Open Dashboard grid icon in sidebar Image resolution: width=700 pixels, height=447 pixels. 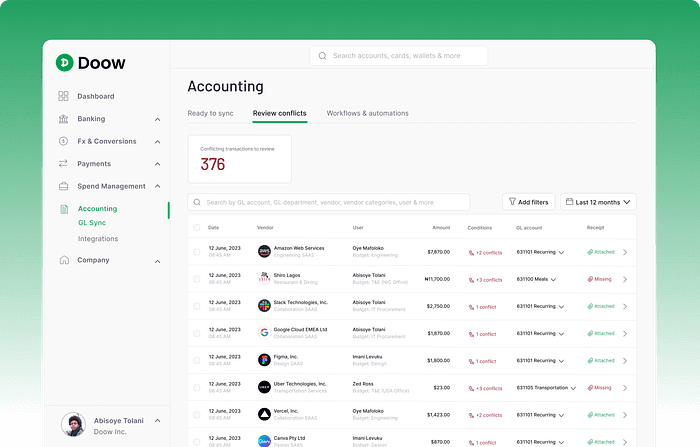click(63, 96)
